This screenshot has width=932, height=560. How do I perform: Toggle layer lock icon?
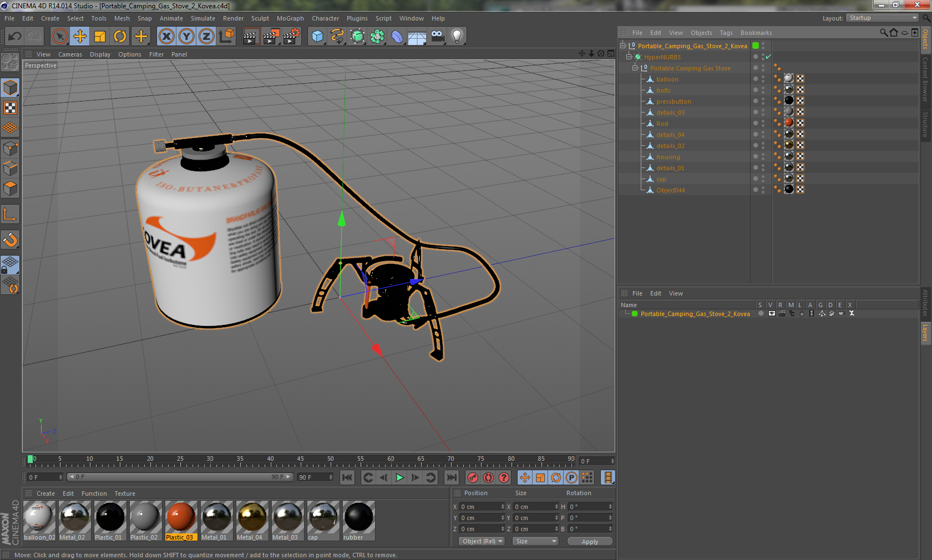pyautogui.click(x=802, y=314)
